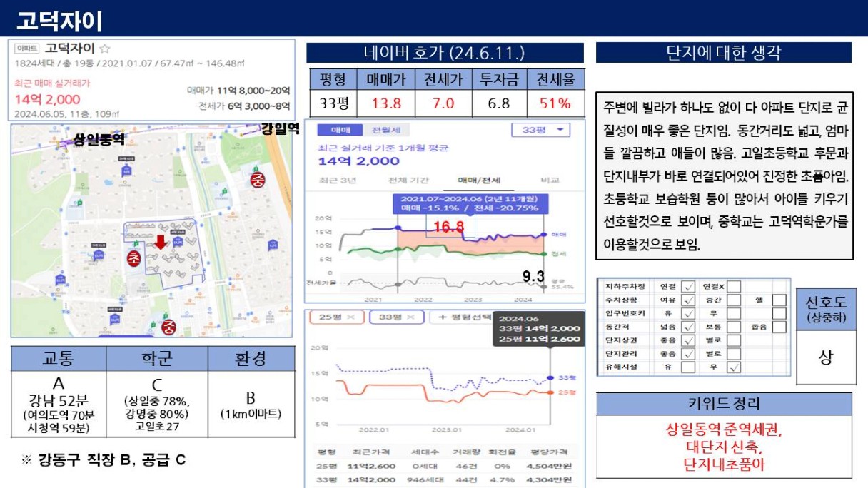Click the red 14억 2,000 recent sale price
This screenshot has width=868, height=488.
tap(47, 99)
